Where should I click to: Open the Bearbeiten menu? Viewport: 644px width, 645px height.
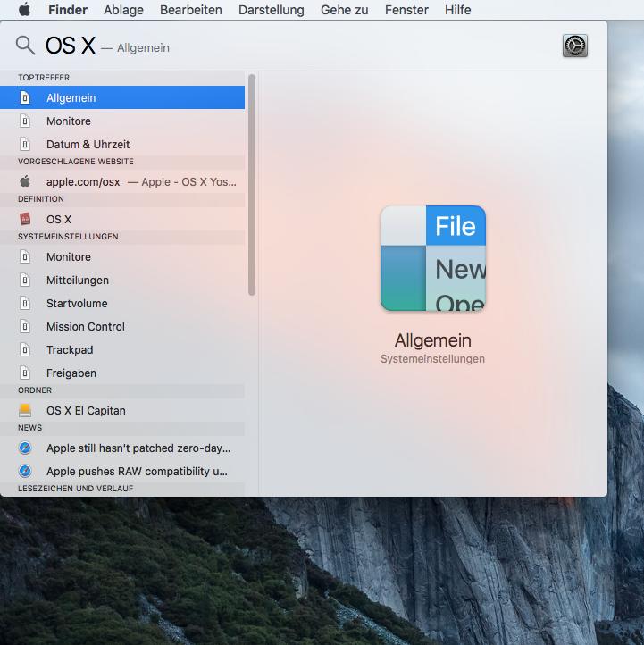point(191,10)
